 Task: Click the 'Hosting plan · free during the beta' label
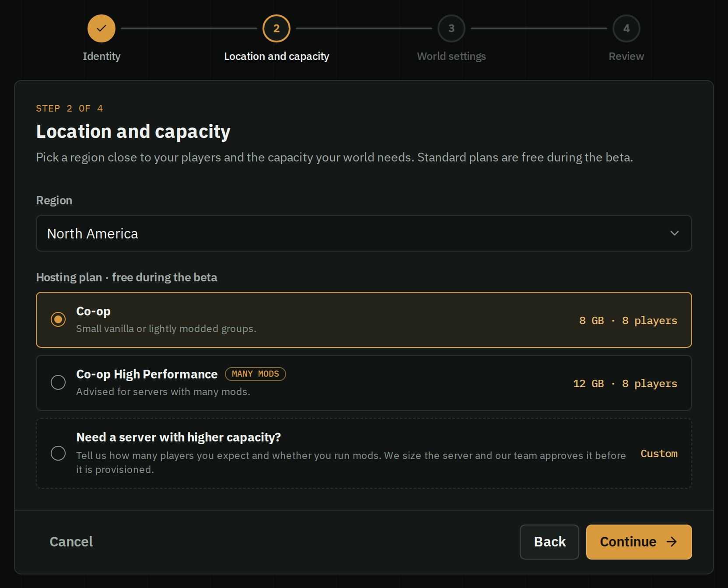click(x=127, y=277)
